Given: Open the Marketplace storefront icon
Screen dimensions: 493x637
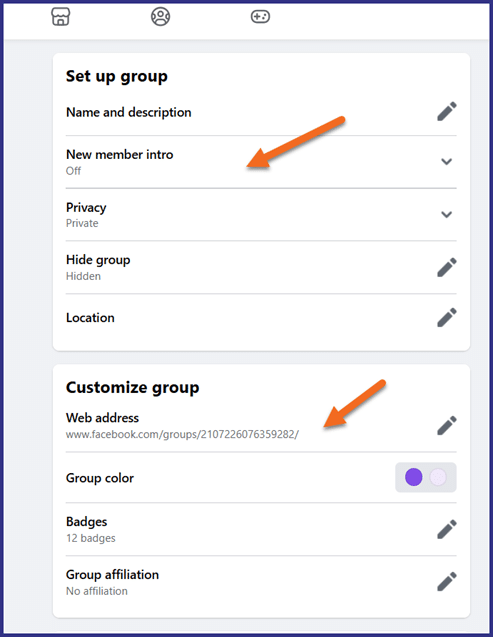Looking at the screenshot, I should point(61,17).
